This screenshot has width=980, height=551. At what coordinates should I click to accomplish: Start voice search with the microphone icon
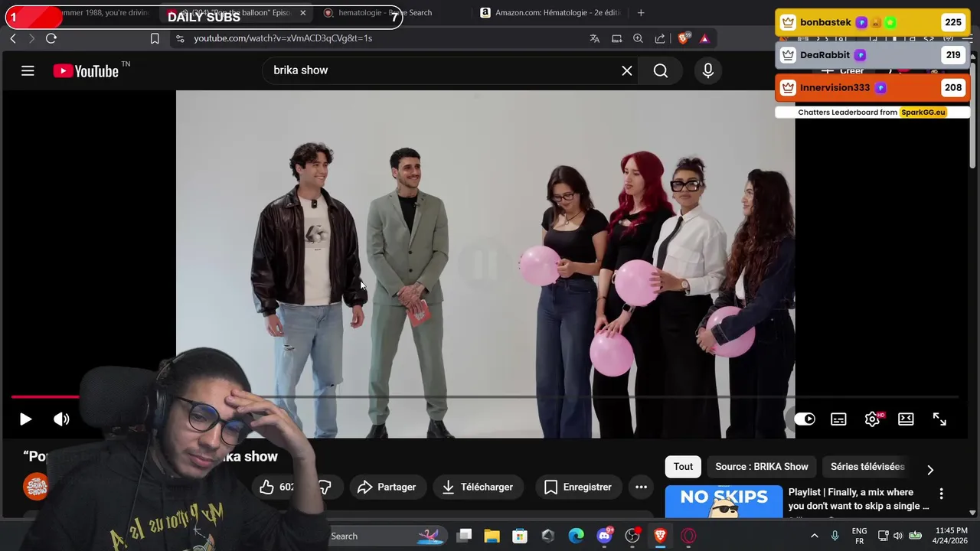pos(708,70)
